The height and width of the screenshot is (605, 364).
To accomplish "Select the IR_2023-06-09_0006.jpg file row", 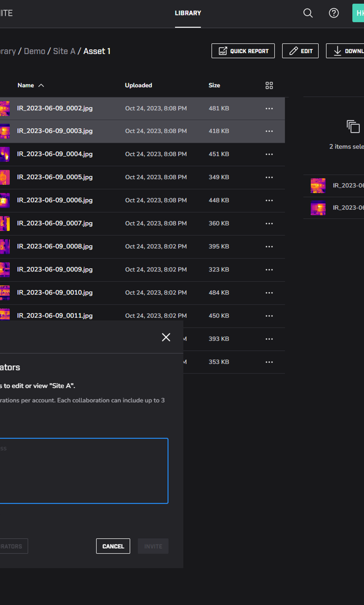I will (x=55, y=200).
